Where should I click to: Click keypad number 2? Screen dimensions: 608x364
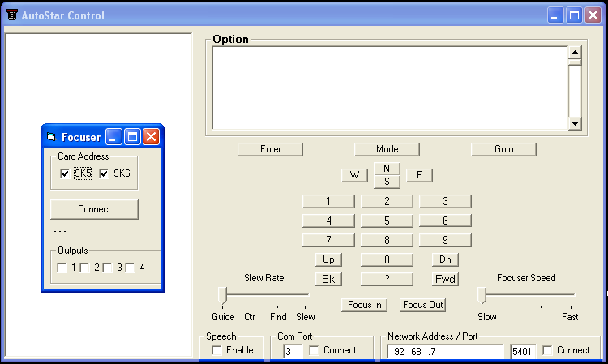pos(387,201)
